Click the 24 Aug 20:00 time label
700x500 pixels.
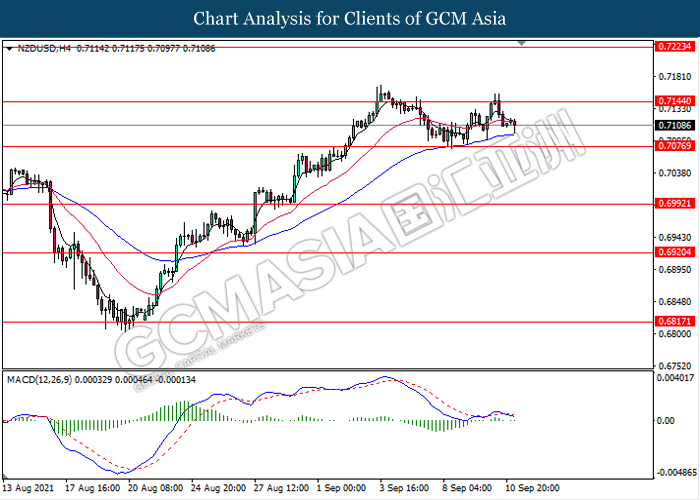point(218,488)
